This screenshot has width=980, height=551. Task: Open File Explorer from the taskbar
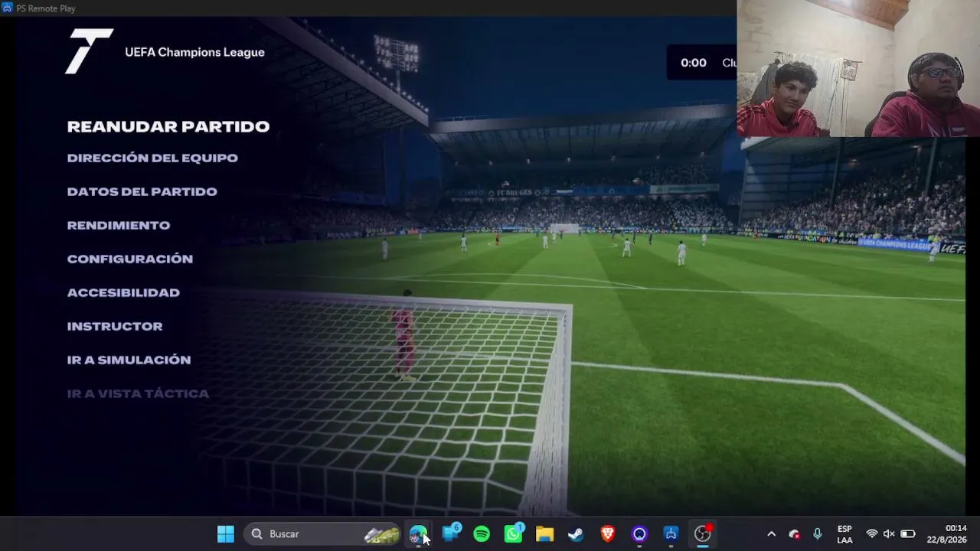click(x=544, y=534)
